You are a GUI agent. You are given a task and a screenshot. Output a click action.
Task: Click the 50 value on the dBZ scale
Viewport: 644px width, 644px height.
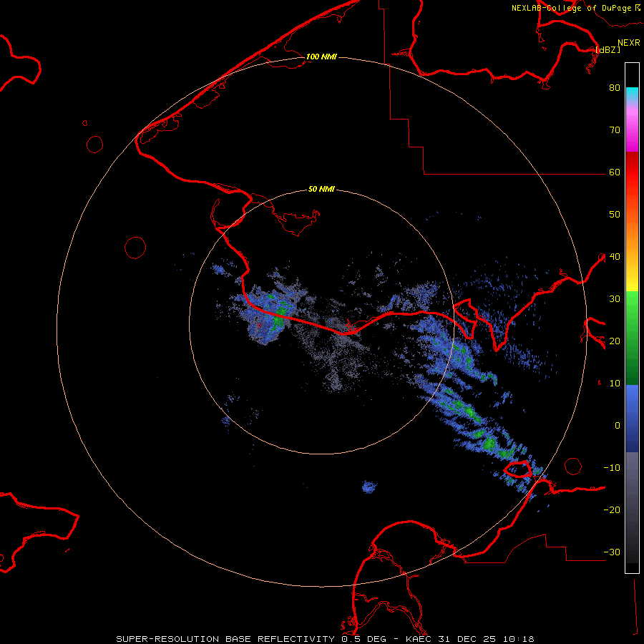tap(615, 215)
